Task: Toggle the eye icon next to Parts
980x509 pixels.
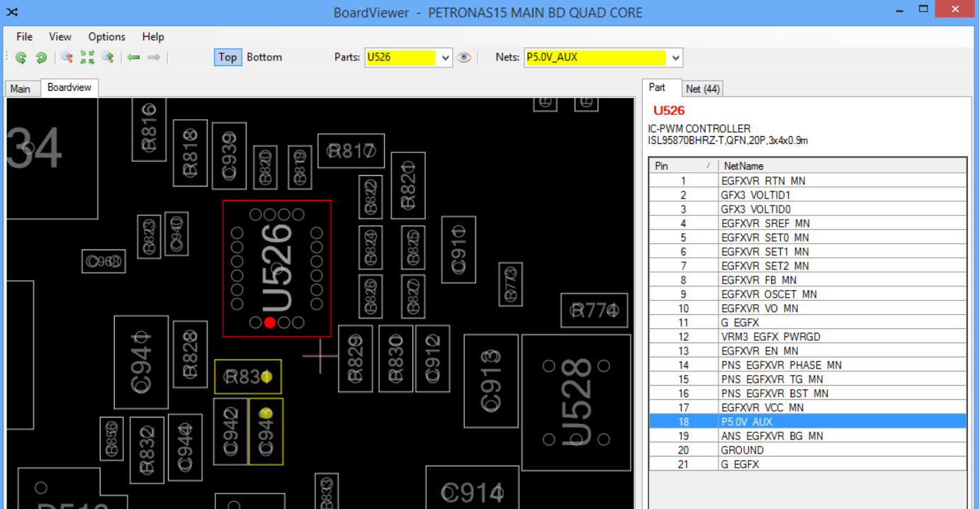Action: tap(464, 57)
